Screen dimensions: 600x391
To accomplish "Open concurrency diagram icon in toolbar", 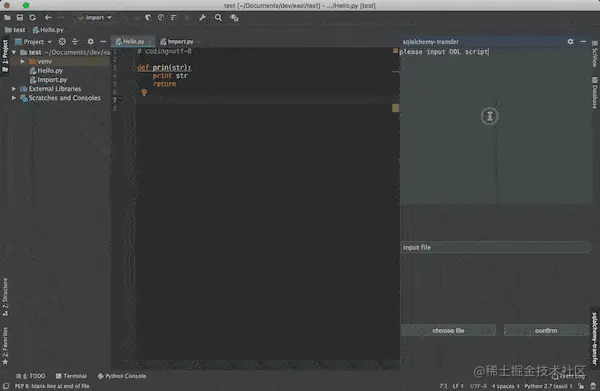I will pyautogui.click(x=174, y=18).
